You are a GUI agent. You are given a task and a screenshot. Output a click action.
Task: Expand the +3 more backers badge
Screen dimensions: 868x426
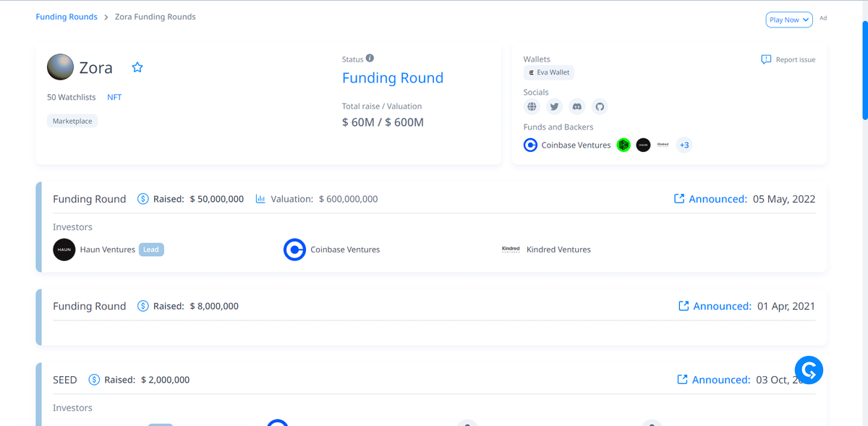(684, 145)
